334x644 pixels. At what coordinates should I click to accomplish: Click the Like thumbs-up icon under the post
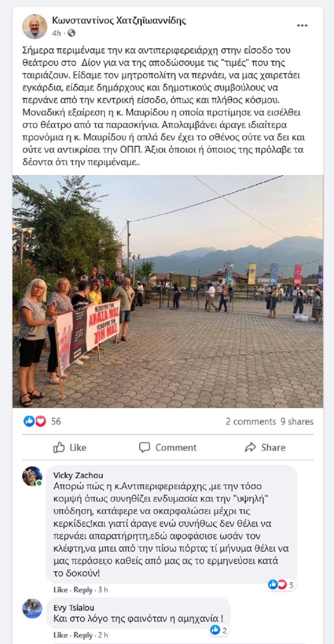click(59, 447)
